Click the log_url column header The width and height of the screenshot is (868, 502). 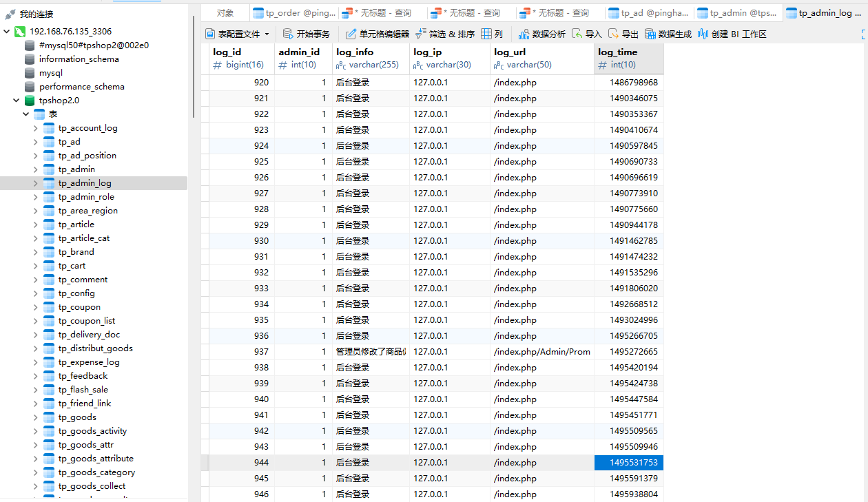542,59
